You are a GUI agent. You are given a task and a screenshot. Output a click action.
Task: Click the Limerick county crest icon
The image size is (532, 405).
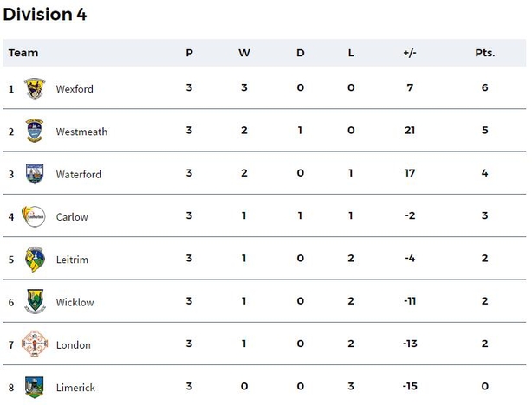click(35, 387)
